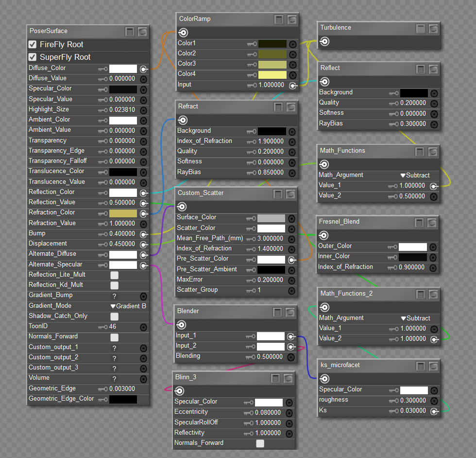Click Bump input plug on PoserSurface
Viewport: 476px width, 458px height.
(x=144, y=234)
